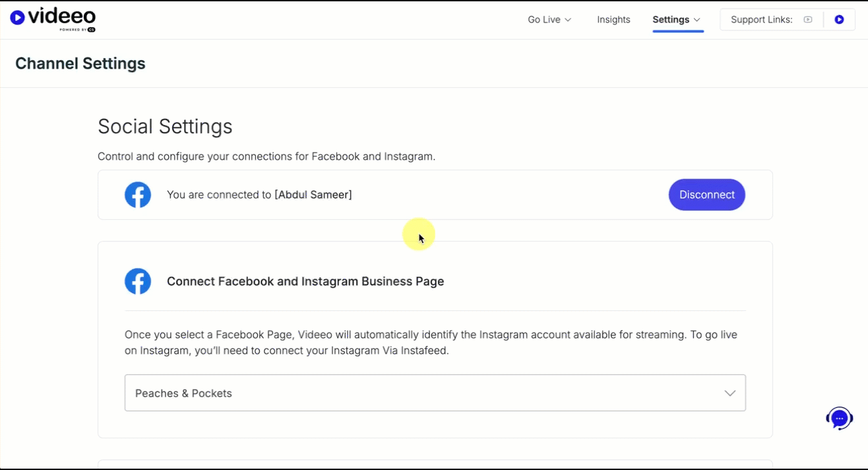The image size is (868, 470).
Task: Click the Abdul Sameer account name
Action: [x=313, y=195]
